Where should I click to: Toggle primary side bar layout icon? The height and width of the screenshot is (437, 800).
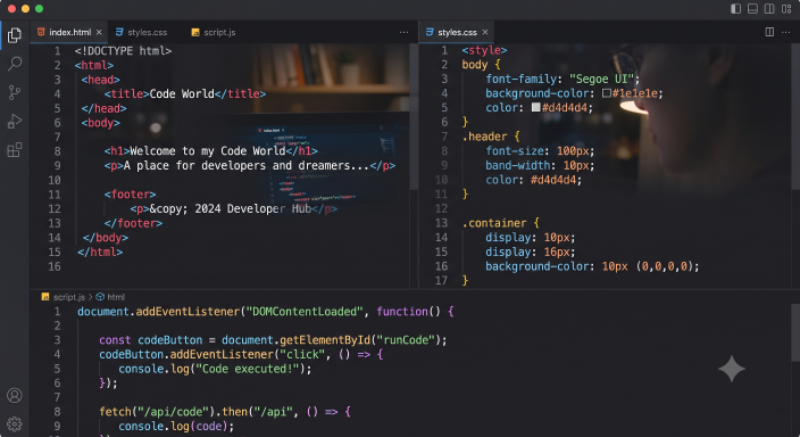(x=736, y=9)
